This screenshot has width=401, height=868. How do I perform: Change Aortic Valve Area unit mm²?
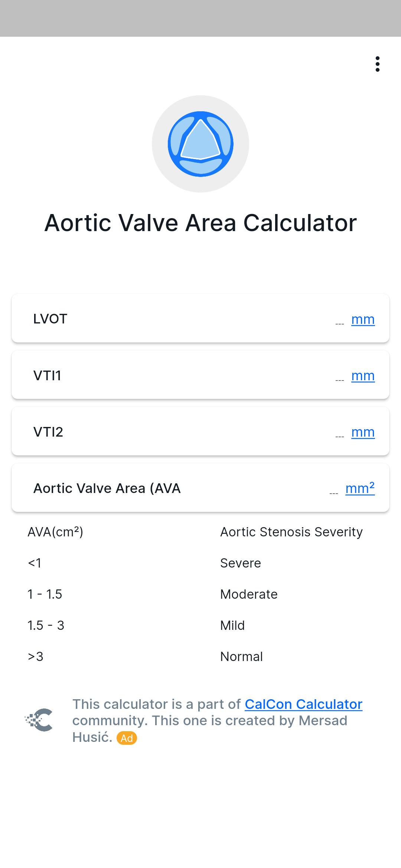pos(360,488)
